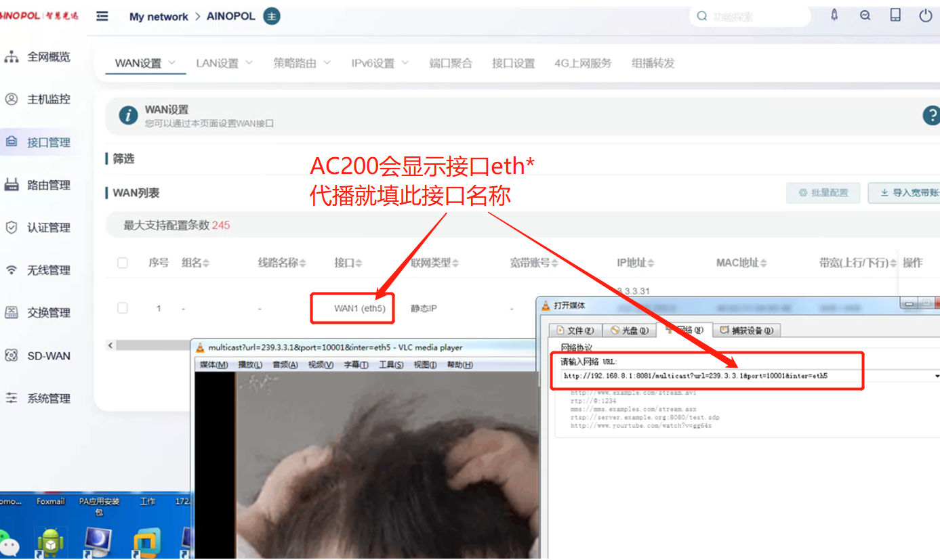This screenshot has width=940, height=560.
Task: Click the hamburger menu collapse icon
Action: click(x=102, y=16)
